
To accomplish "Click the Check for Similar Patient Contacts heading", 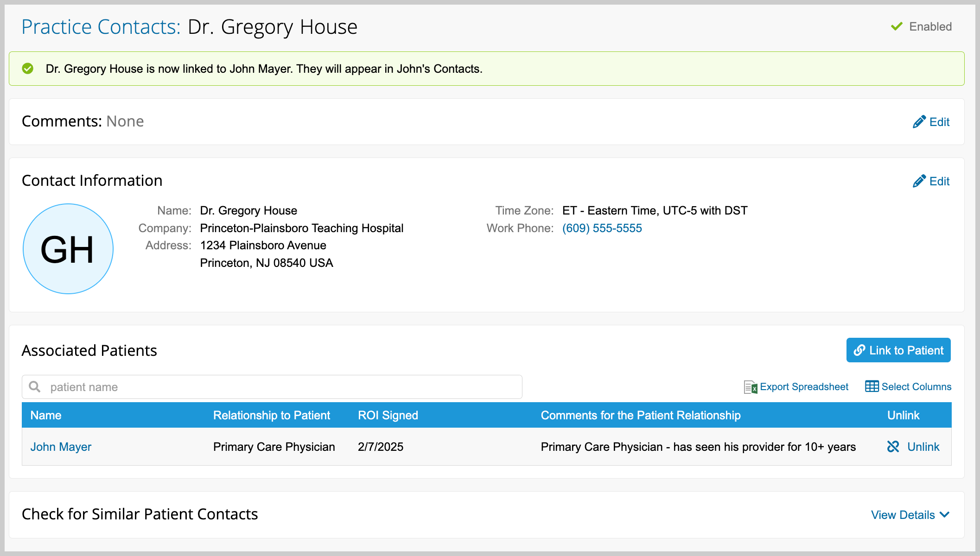I will (140, 514).
